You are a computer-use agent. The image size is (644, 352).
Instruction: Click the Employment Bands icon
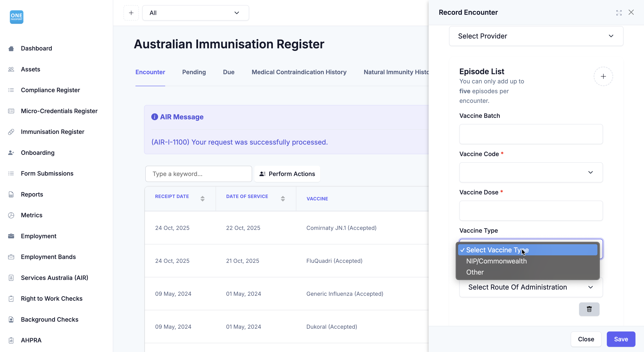point(11,257)
